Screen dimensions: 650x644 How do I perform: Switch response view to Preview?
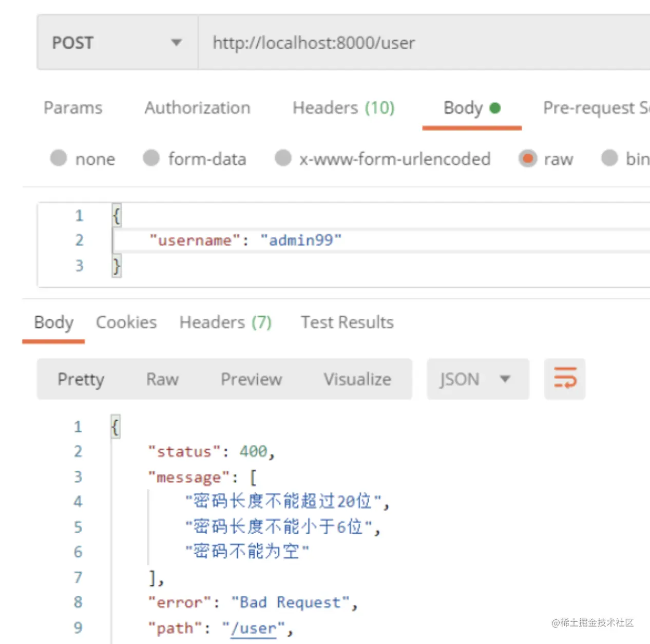click(251, 379)
